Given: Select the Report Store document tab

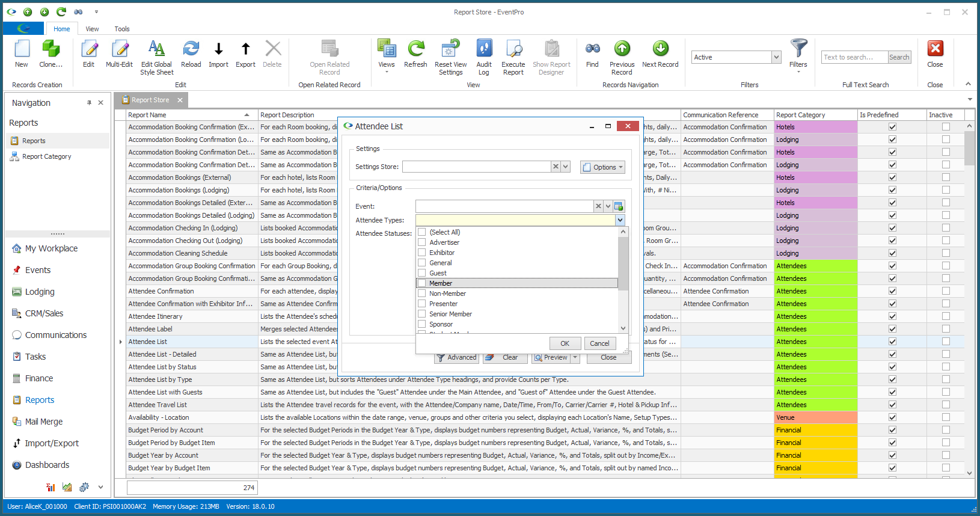Looking at the screenshot, I should coord(150,100).
